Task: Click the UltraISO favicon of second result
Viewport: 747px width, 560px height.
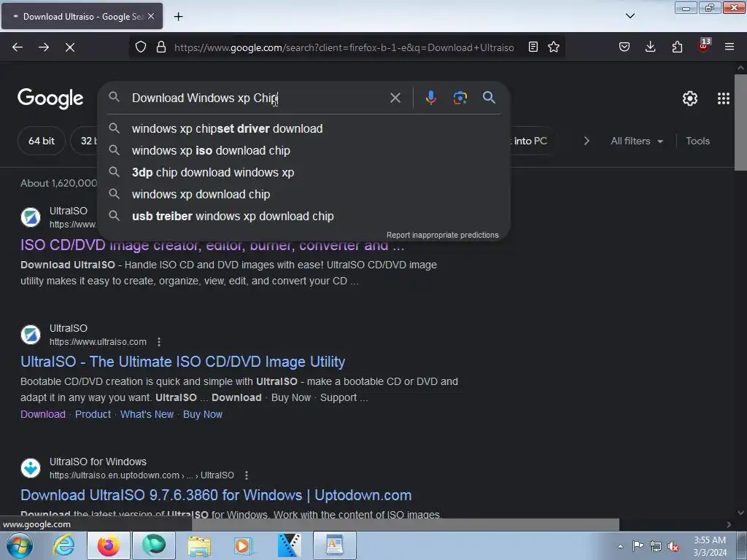Action: pyautogui.click(x=31, y=334)
